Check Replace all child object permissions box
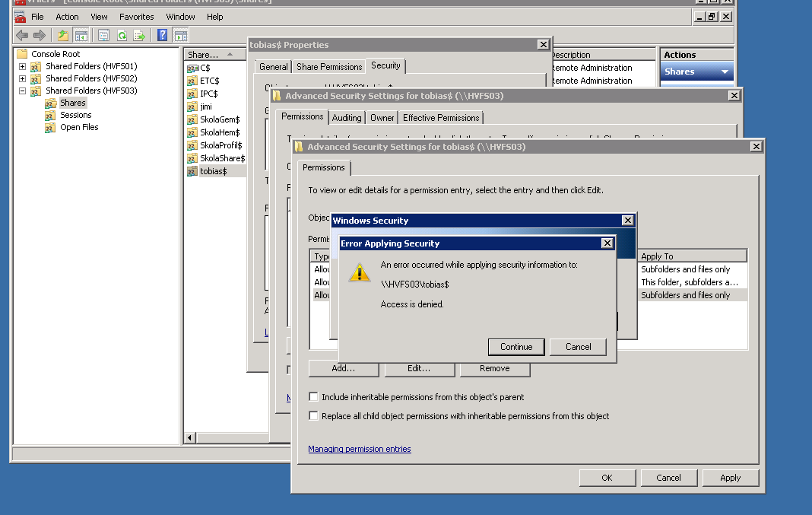 click(x=313, y=416)
